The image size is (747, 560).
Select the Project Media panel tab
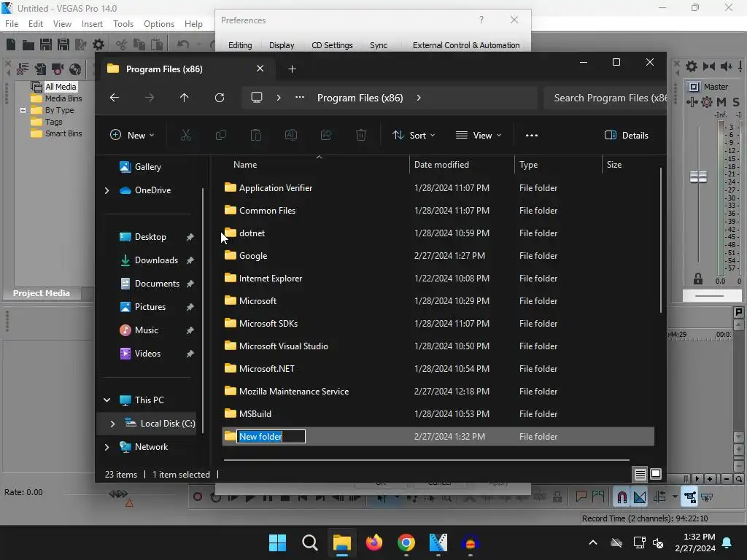42,293
